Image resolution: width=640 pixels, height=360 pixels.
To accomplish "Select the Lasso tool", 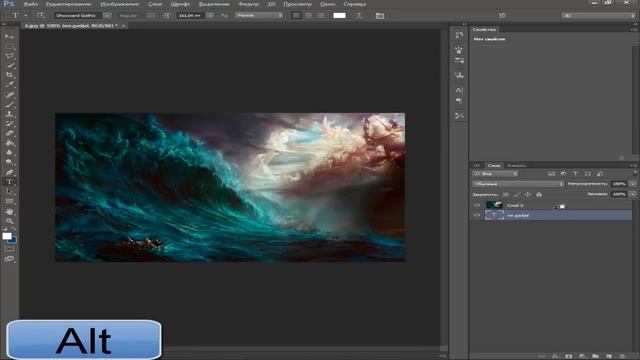I will [x=9, y=56].
